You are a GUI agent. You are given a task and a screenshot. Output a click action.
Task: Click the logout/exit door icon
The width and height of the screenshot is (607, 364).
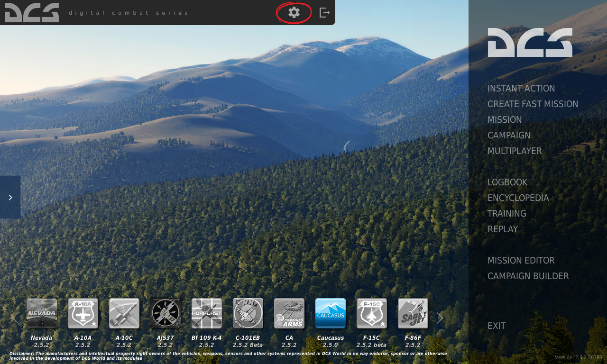coord(324,12)
